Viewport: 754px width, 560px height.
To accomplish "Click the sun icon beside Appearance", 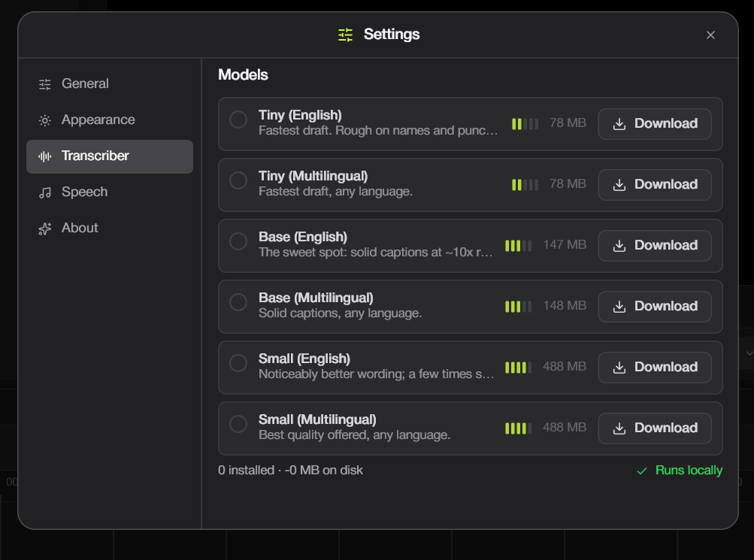I will (44, 121).
